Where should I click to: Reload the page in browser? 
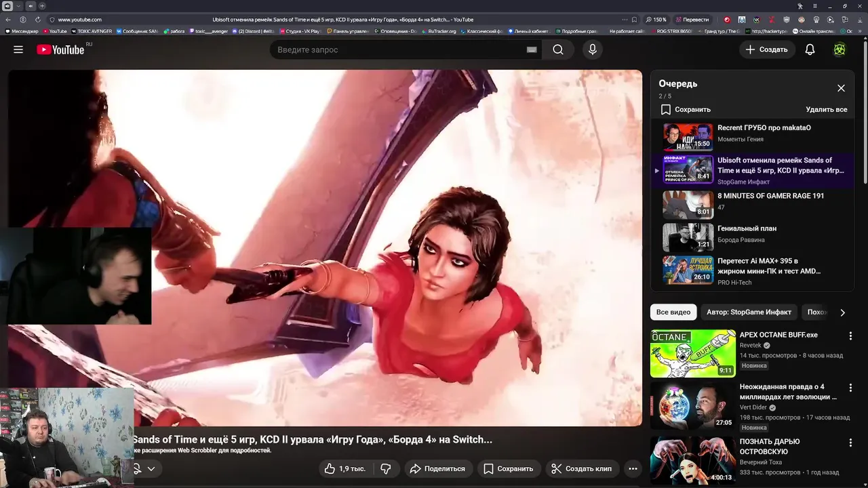tap(37, 20)
